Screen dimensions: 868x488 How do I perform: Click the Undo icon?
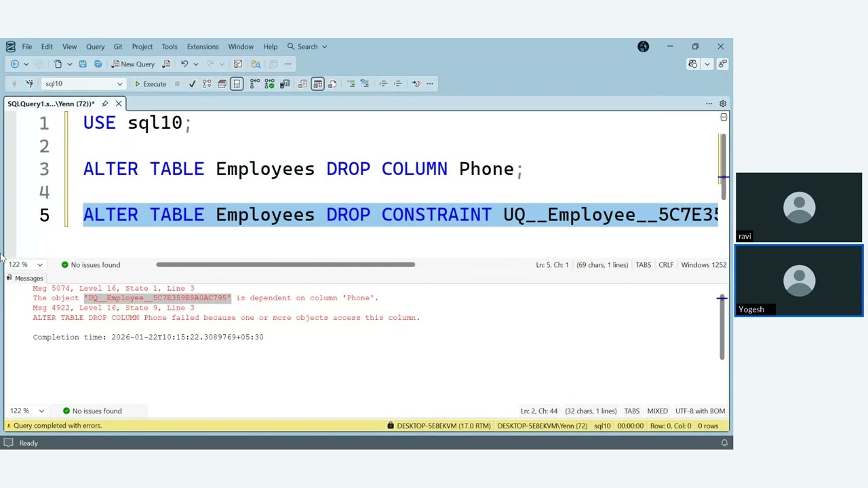click(x=184, y=64)
